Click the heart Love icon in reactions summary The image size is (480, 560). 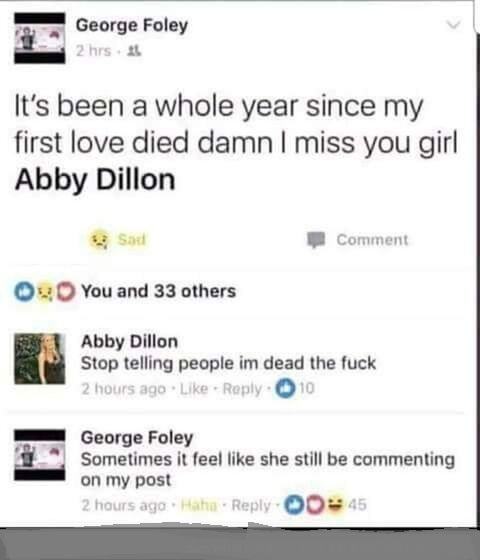(66, 292)
